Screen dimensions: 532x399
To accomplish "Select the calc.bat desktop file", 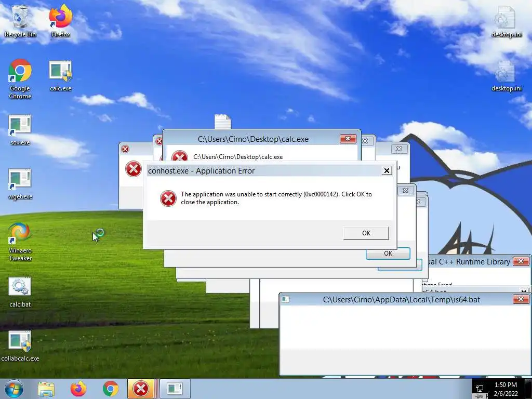I will pyautogui.click(x=20, y=292).
